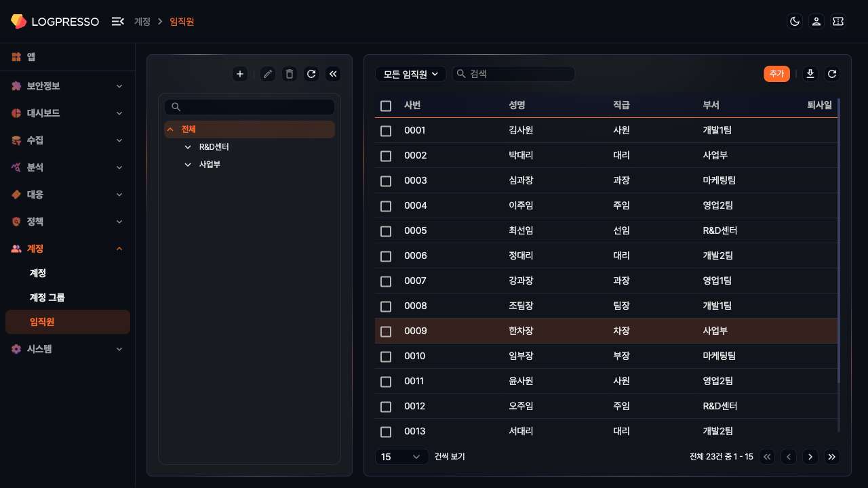
Task: Select all rows via header checkbox
Action: tap(386, 106)
